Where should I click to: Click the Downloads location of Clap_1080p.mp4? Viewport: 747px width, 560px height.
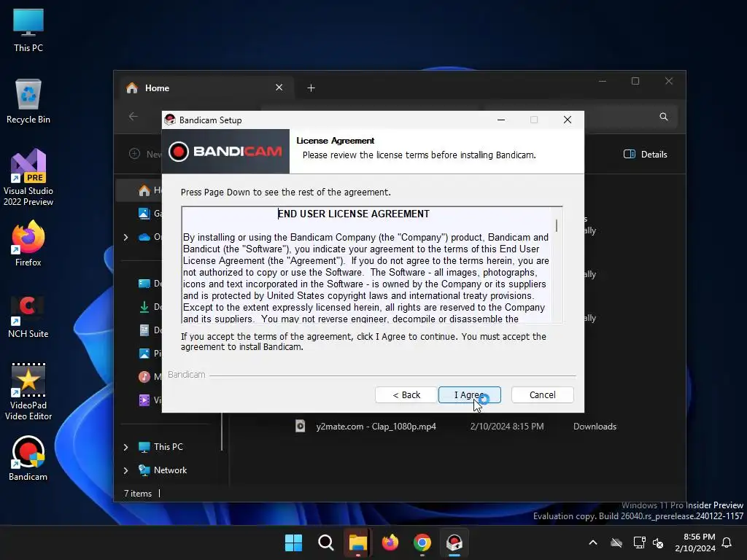(x=595, y=427)
